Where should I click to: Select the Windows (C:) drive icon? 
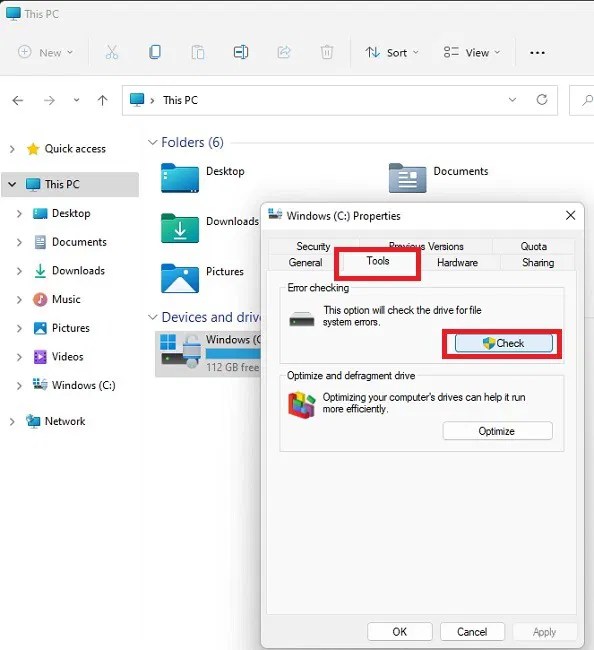[181, 351]
